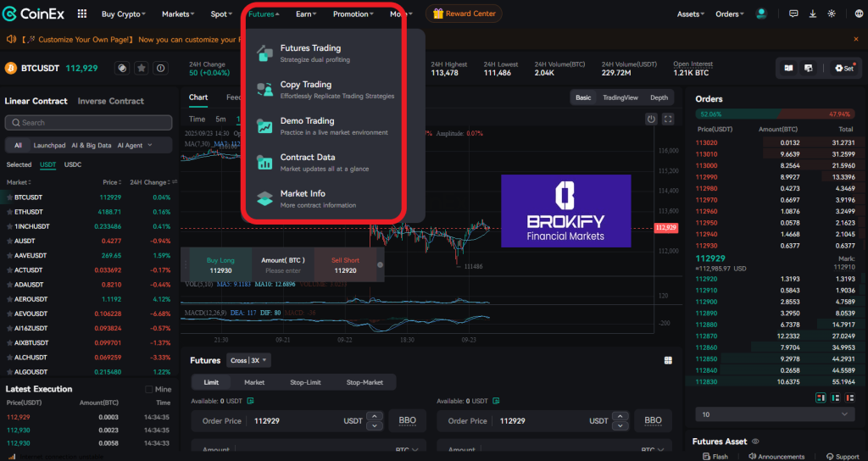Select USDC market filter
868x461 pixels.
73,164
